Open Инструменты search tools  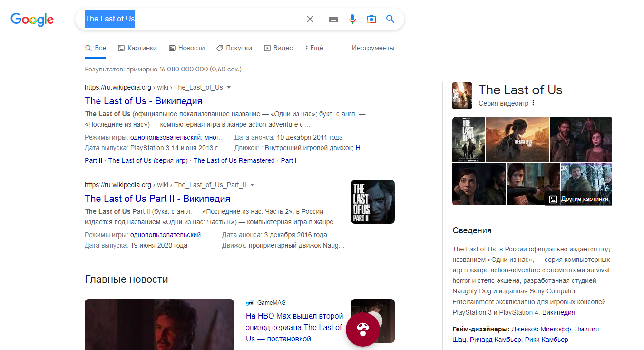(x=373, y=48)
